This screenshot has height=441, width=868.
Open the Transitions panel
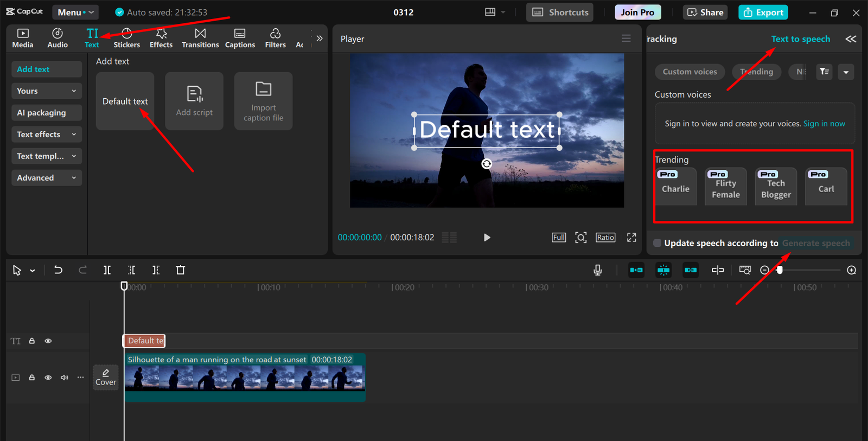point(200,38)
